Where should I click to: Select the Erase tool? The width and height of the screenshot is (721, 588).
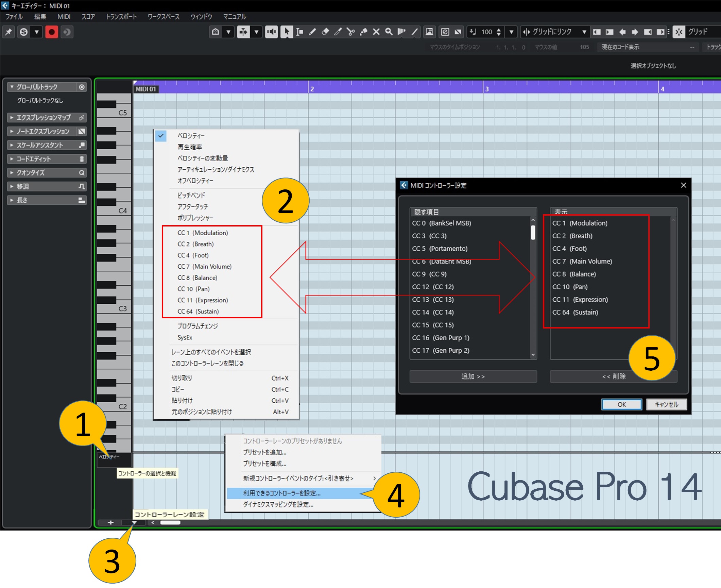coord(325,32)
